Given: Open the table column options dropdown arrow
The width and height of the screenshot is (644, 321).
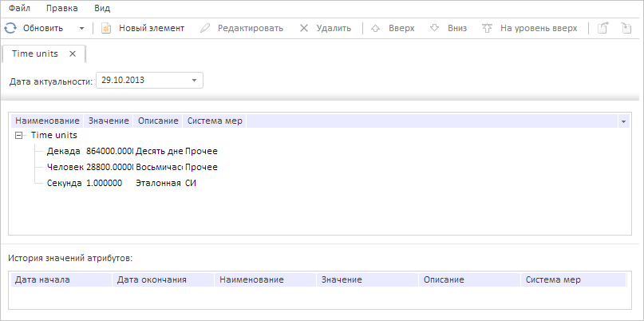Looking at the screenshot, I should pos(622,121).
